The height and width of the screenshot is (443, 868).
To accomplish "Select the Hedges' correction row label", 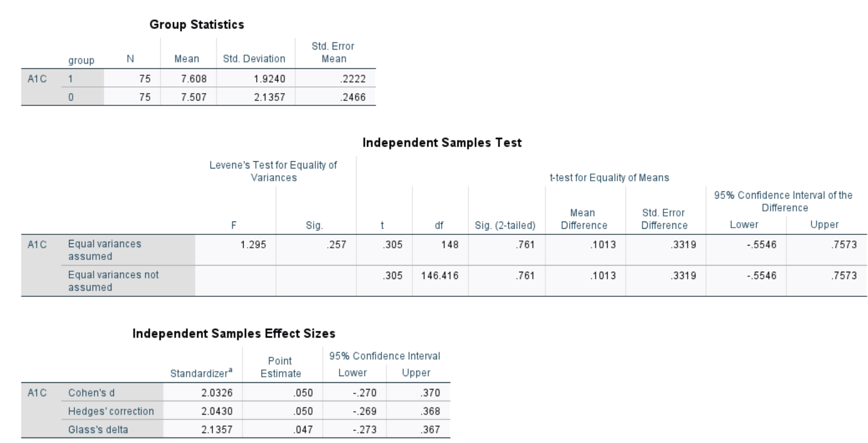I will coord(111,411).
